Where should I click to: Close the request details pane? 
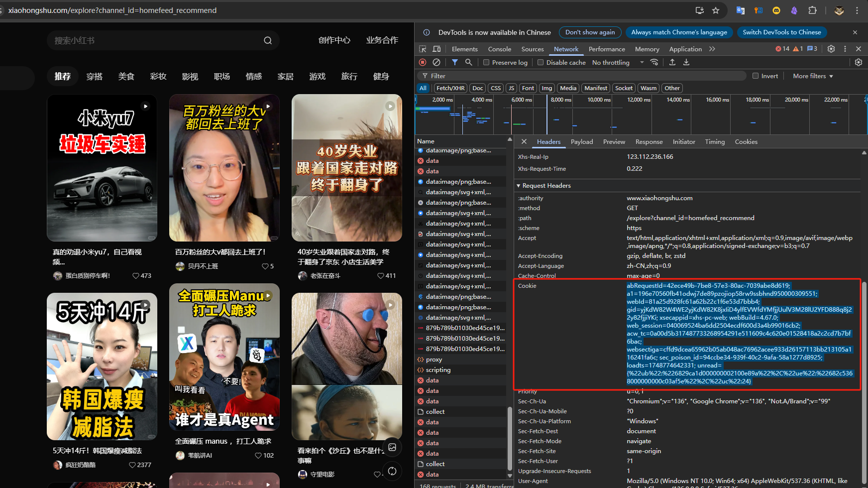[524, 141]
